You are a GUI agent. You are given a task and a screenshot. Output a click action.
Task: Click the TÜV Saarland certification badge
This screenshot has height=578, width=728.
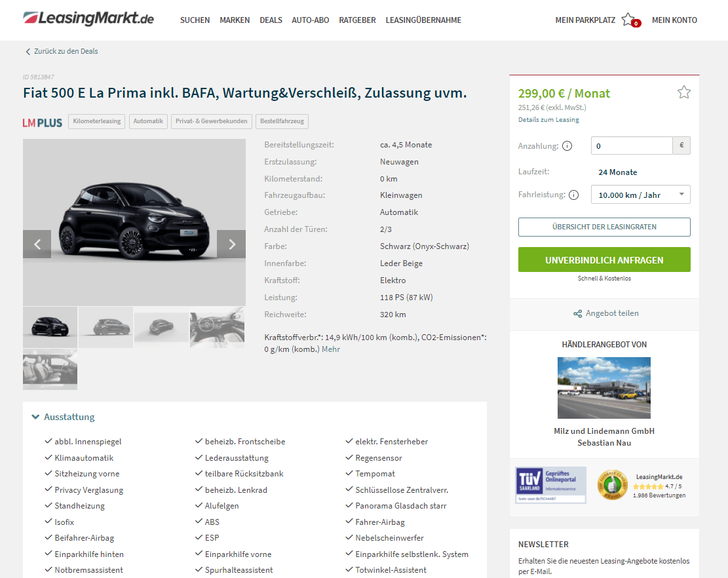(550, 485)
